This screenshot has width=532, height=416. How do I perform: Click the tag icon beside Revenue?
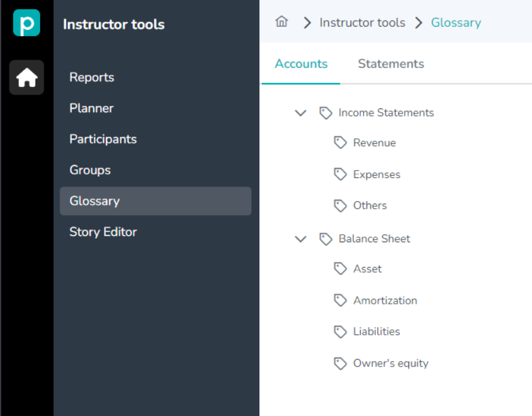click(x=341, y=143)
